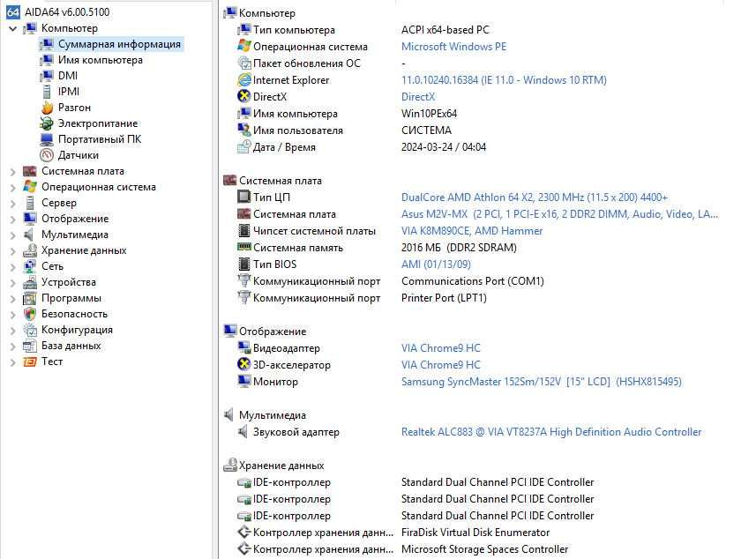Expand the База данных tree node
Image resolution: width=756 pixels, height=559 pixels.
pyautogui.click(x=13, y=347)
